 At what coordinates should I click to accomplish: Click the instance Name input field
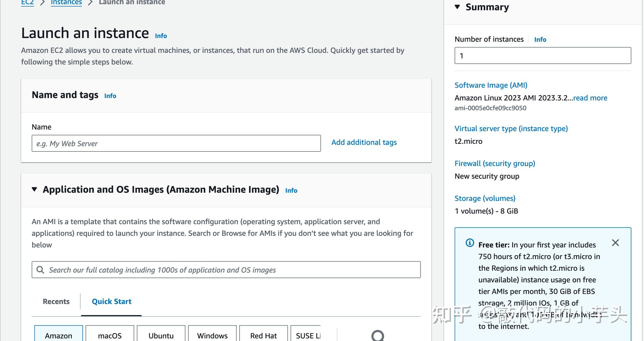176,143
